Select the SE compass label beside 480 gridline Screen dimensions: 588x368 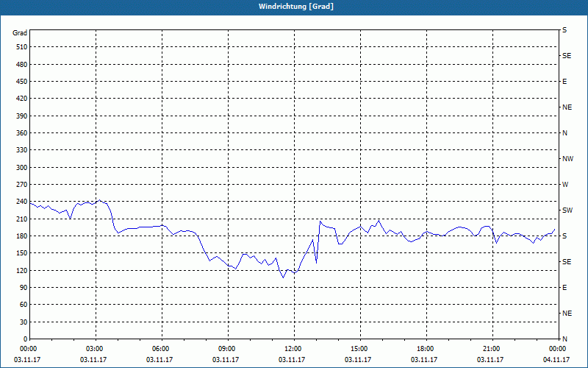567,56
